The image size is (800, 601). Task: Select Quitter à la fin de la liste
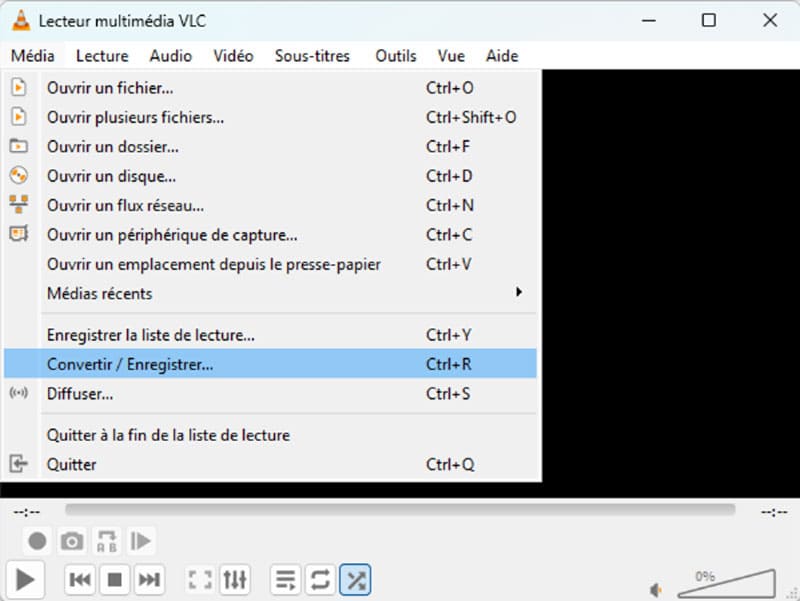point(270,435)
